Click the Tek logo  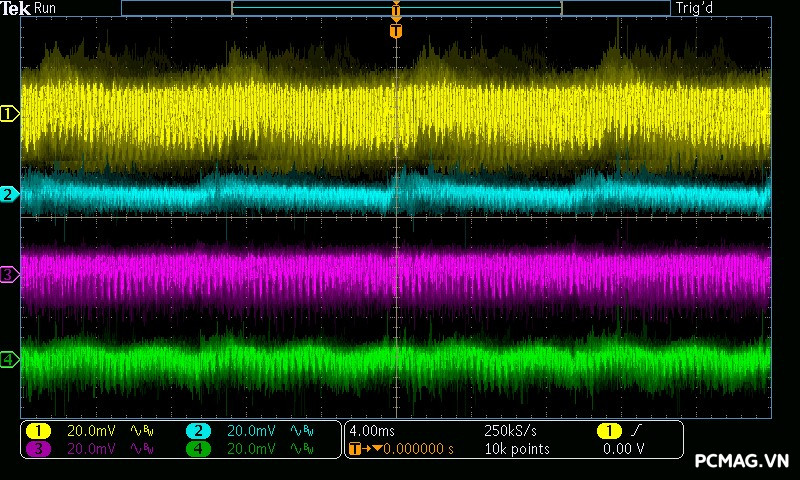click(x=16, y=8)
